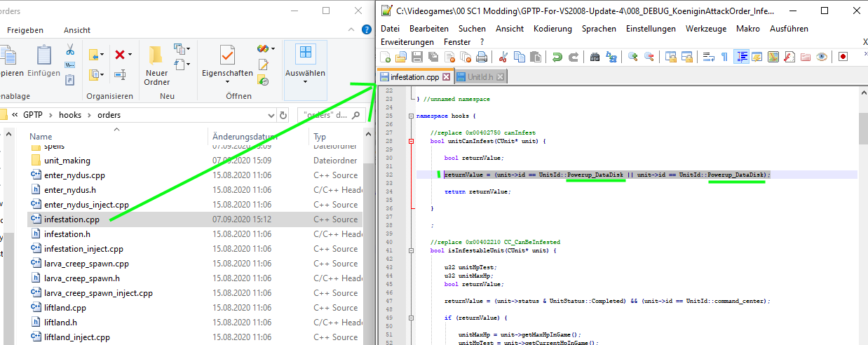Cut selection using scissors icon in Notepad++
The image size is (868, 345).
[x=503, y=57]
